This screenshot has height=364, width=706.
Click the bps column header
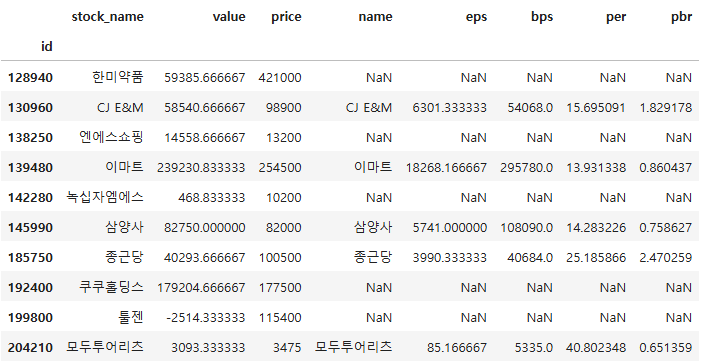pos(542,18)
